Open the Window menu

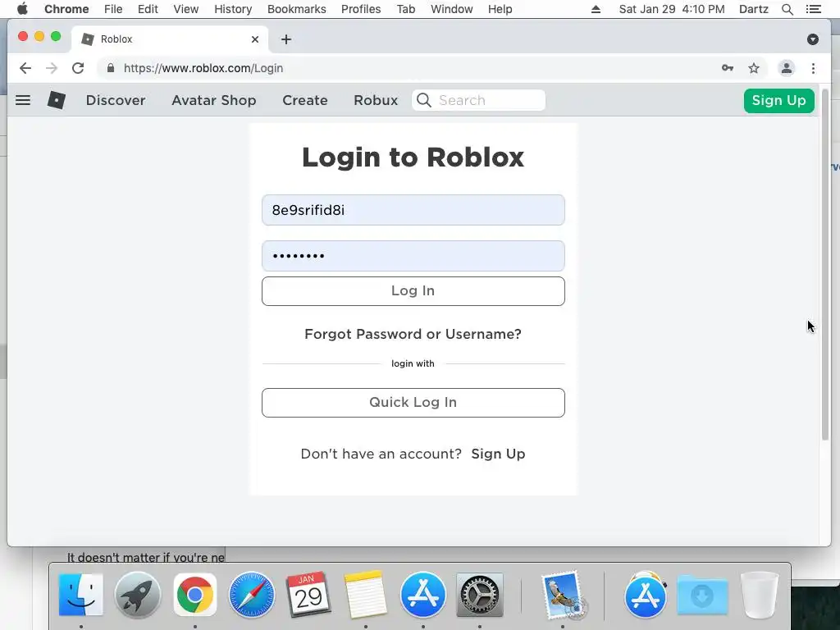point(452,9)
